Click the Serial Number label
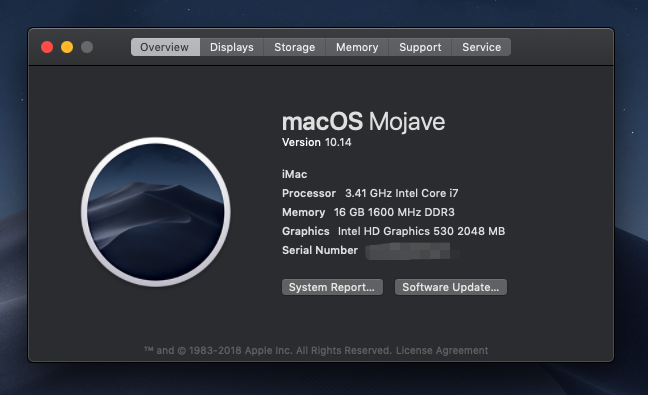Screen dimensions: 648x395 click(320, 250)
